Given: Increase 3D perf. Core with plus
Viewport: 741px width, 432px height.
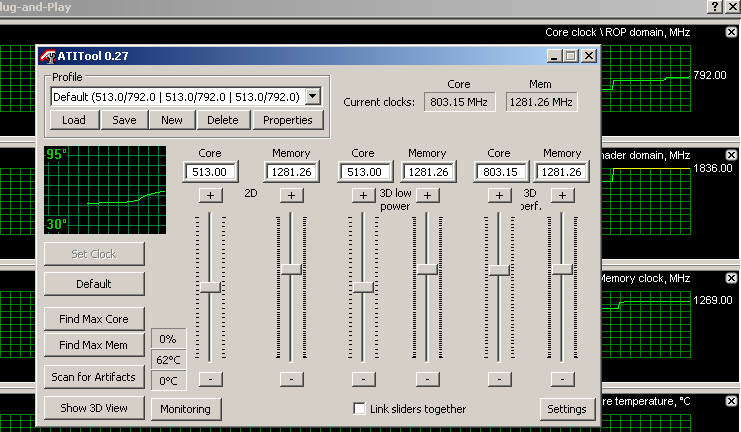Looking at the screenshot, I should click(x=500, y=195).
